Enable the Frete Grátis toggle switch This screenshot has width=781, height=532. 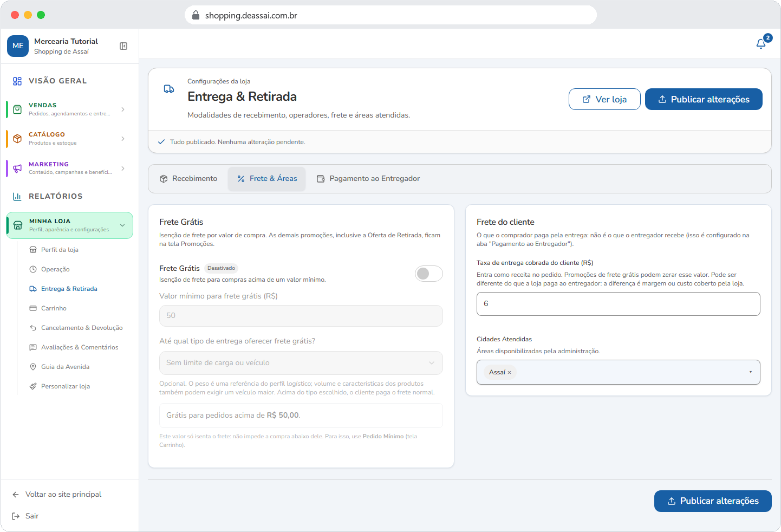tap(429, 274)
